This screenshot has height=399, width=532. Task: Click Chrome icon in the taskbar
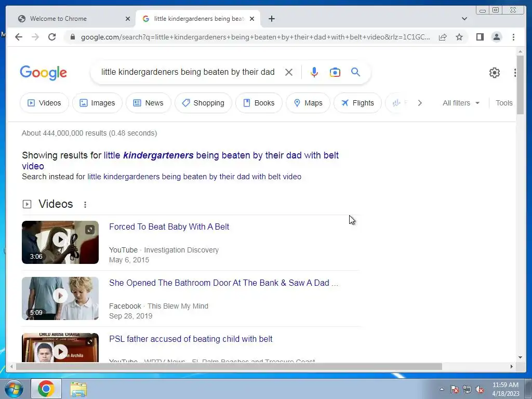tap(46, 389)
